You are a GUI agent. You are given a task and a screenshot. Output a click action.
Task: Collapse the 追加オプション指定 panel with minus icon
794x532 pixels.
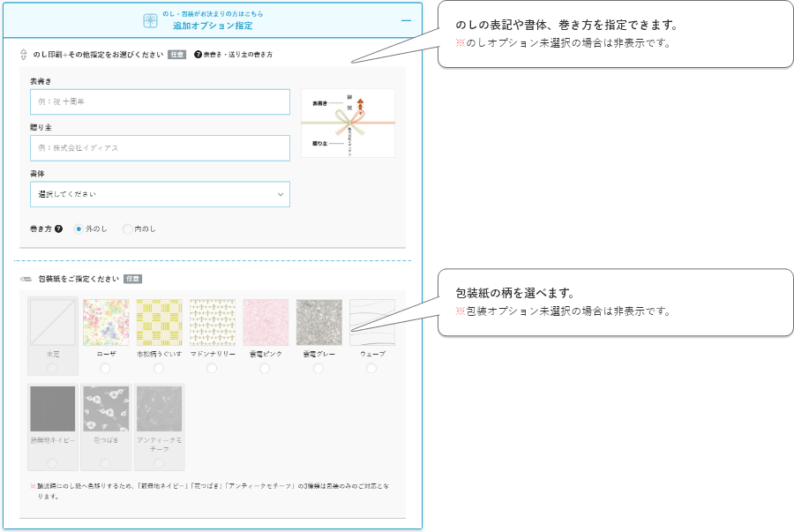406,19
